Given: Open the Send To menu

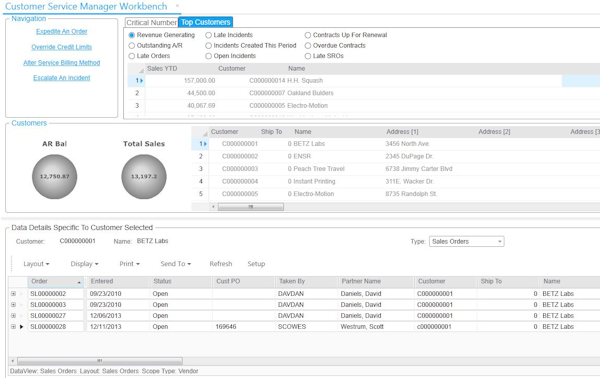Looking at the screenshot, I should coord(176,264).
